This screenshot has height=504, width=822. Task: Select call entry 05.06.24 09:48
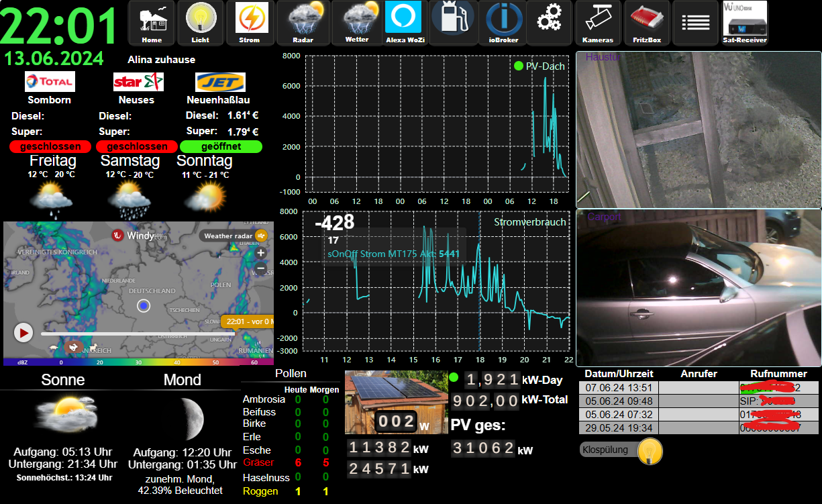click(x=699, y=401)
